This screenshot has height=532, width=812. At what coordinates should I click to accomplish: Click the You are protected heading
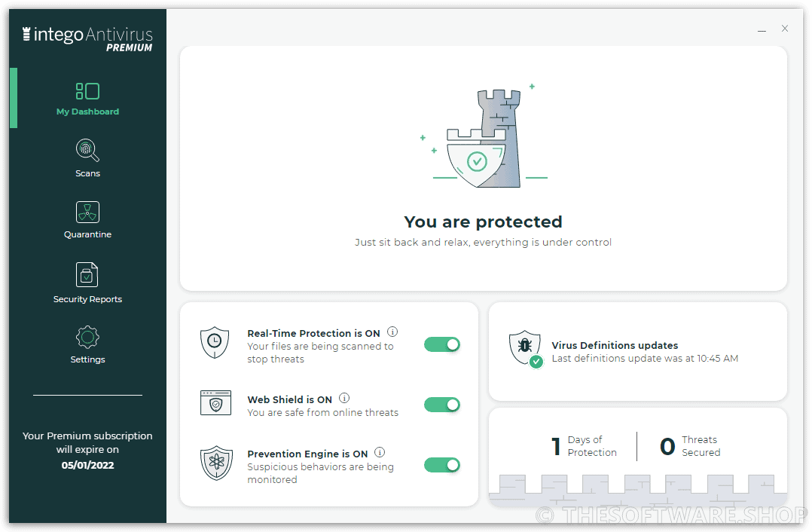click(x=483, y=222)
